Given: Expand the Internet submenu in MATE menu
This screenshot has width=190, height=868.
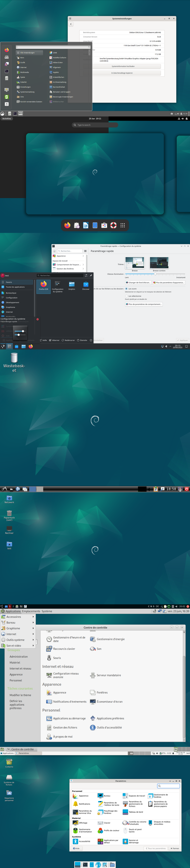Looking at the screenshot, I should tap(18, 634).
